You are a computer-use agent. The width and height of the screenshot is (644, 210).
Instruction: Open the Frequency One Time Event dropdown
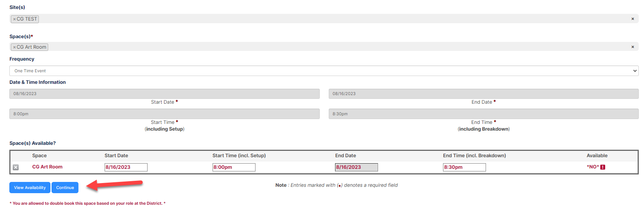click(324, 71)
